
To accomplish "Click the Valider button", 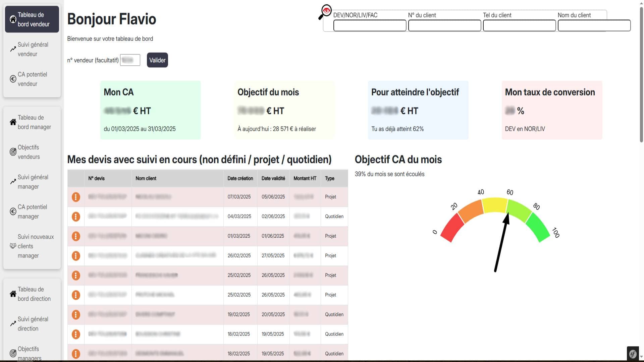I will [157, 60].
